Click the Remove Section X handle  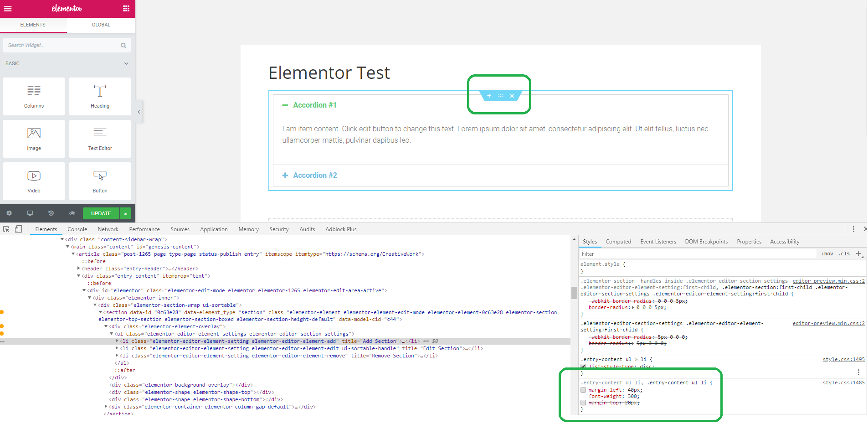(512, 96)
